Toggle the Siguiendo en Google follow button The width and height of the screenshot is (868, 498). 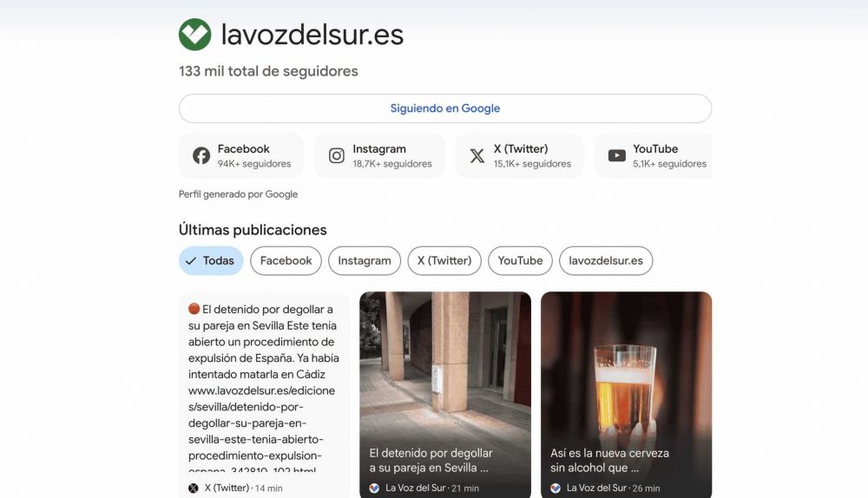[x=445, y=108]
